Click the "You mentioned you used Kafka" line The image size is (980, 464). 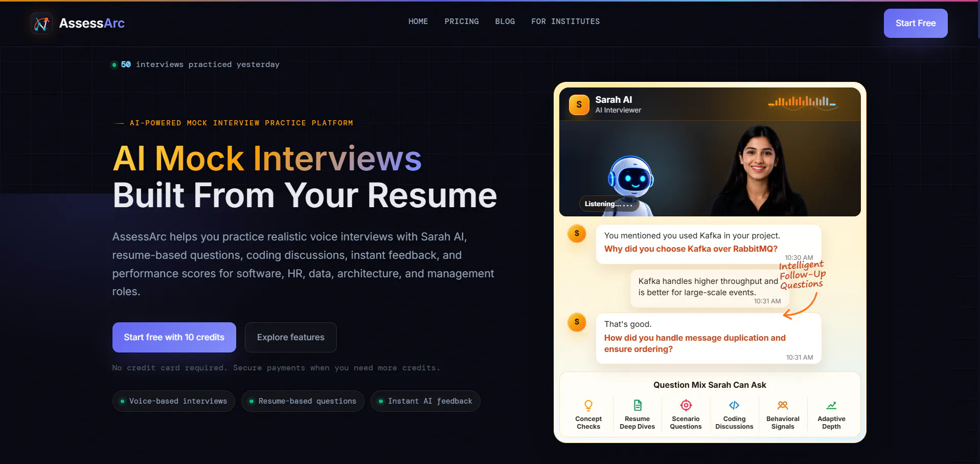click(x=692, y=236)
